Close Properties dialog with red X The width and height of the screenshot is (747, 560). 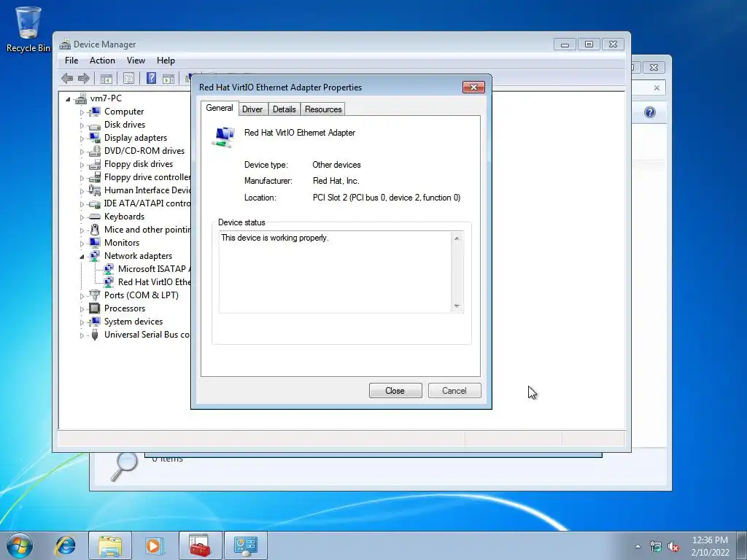point(473,87)
